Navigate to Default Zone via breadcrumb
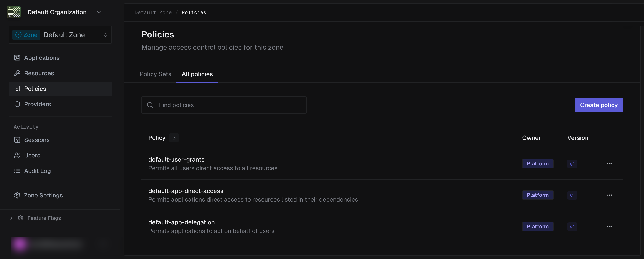 point(153,12)
